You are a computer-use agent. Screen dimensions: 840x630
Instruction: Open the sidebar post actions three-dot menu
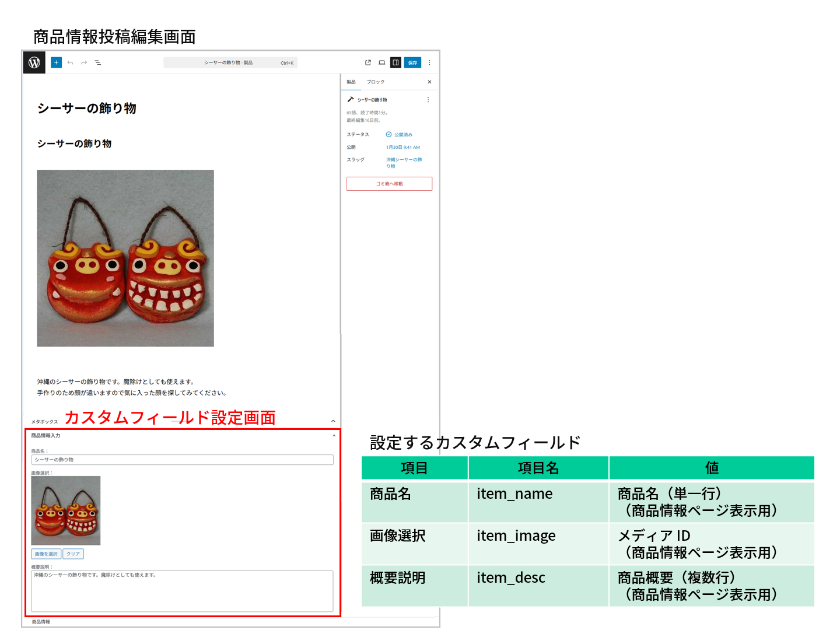pyautogui.click(x=428, y=100)
